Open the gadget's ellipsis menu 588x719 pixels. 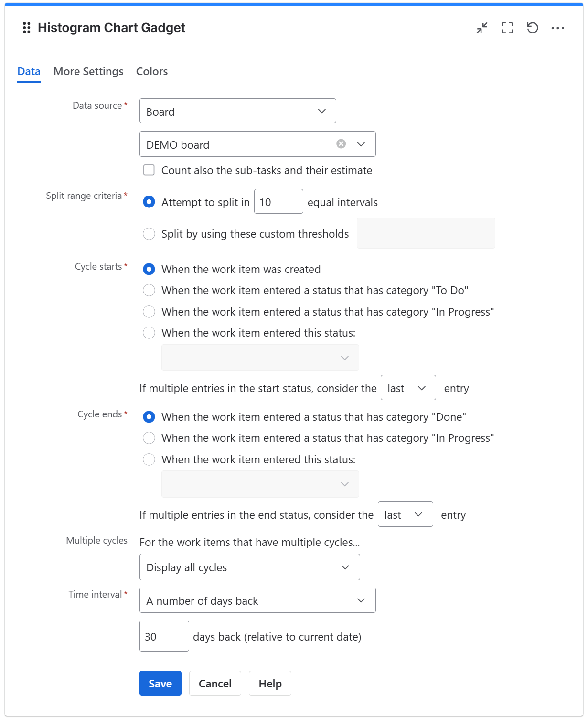coord(558,28)
